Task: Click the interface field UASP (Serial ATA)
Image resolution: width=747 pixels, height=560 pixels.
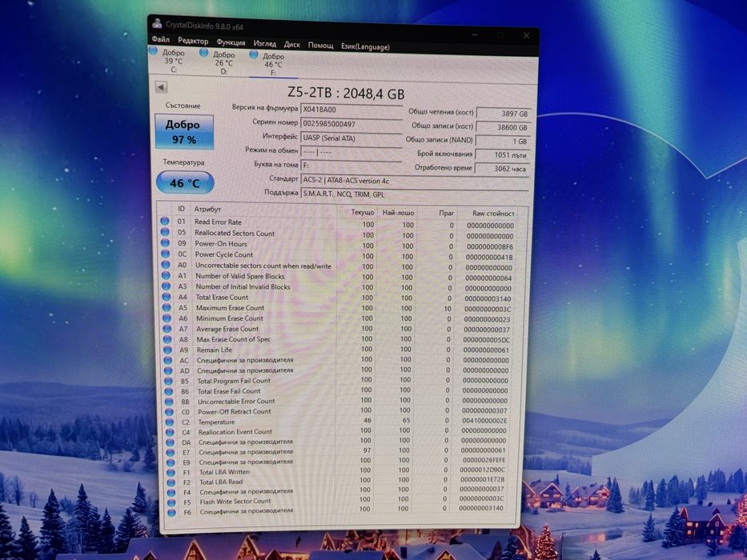Action: [x=351, y=138]
